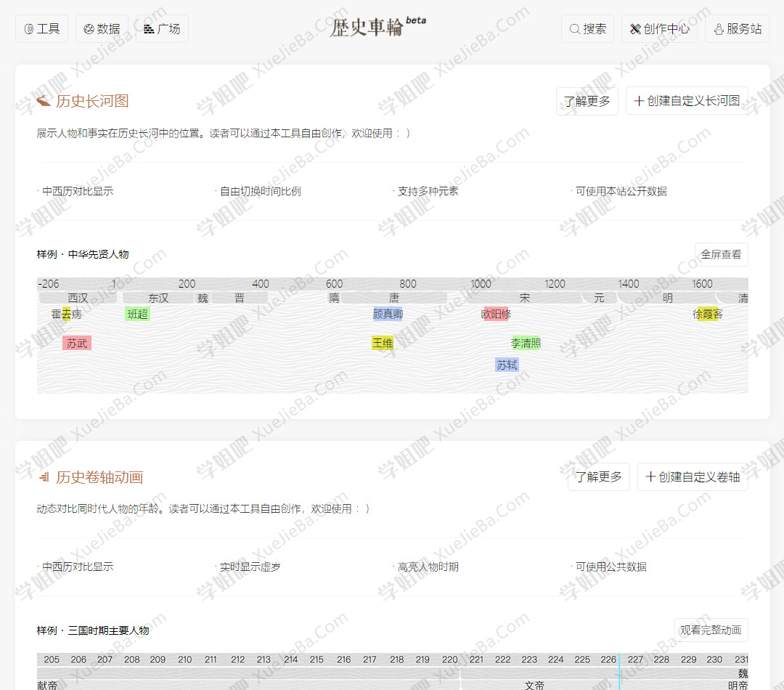Screen dimensions: 784x690
Task: Click the 元 dynasty band
Action: 599,299
